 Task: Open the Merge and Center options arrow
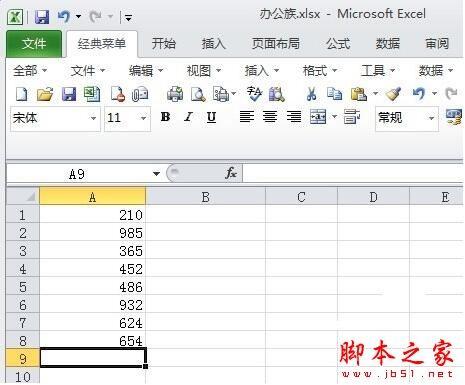pyautogui.click(x=334, y=117)
